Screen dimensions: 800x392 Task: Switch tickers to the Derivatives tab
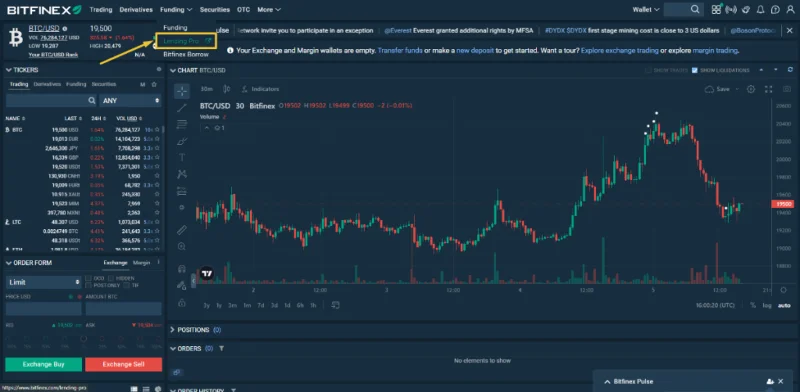click(47, 84)
